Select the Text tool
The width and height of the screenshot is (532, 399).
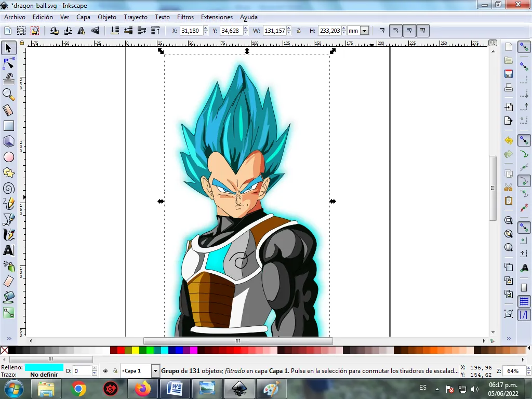[x=8, y=251]
